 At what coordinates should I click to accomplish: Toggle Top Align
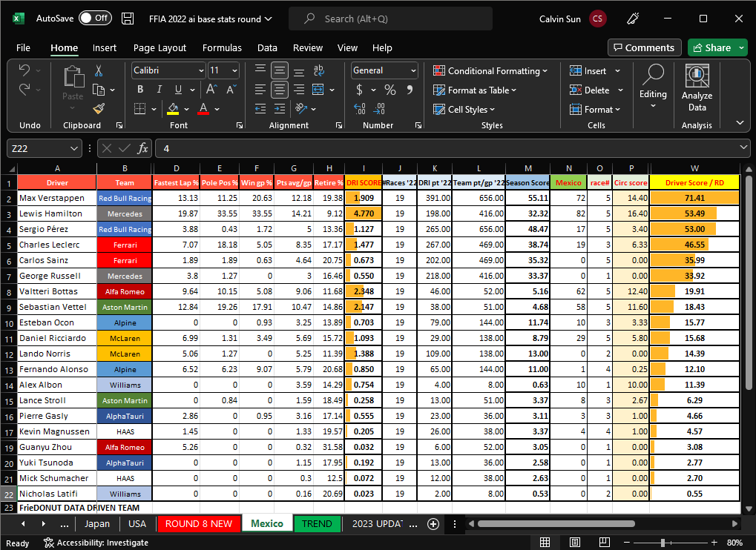pos(260,70)
